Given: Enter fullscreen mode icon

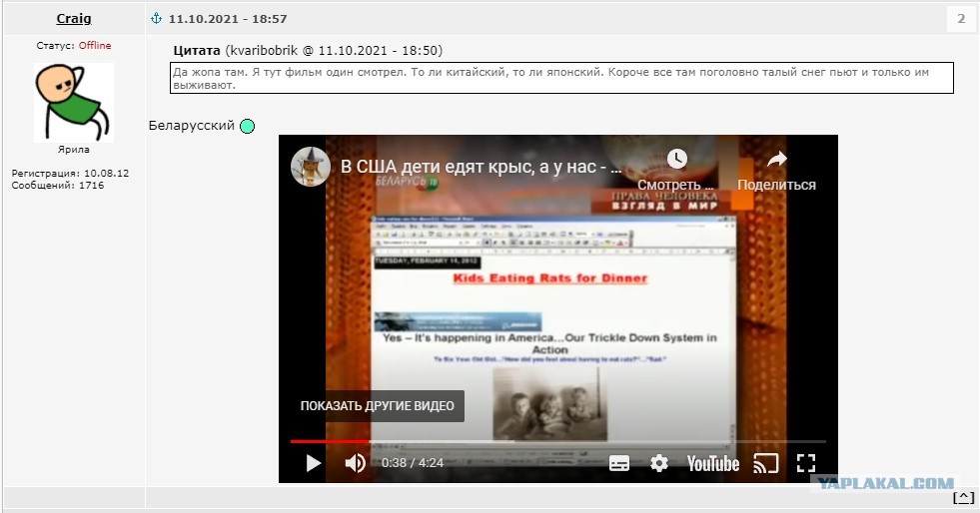Looking at the screenshot, I should (x=806, y=463).
